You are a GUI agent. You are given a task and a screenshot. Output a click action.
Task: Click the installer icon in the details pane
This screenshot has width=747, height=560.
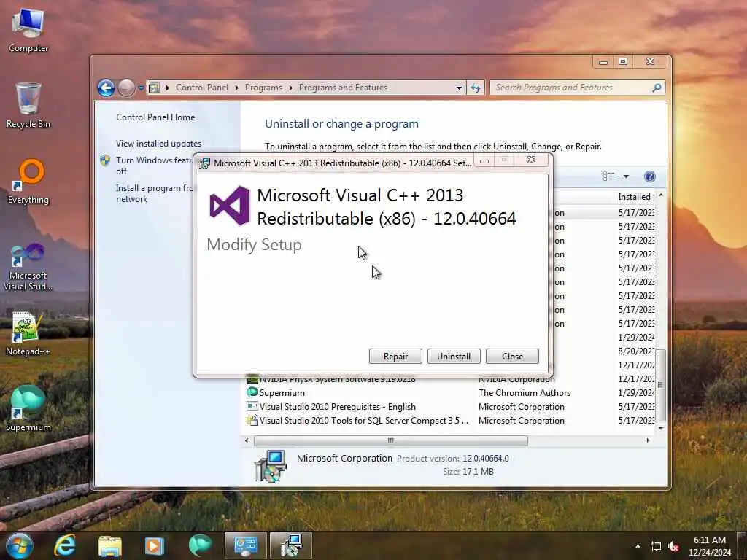[x=270, y=466]
